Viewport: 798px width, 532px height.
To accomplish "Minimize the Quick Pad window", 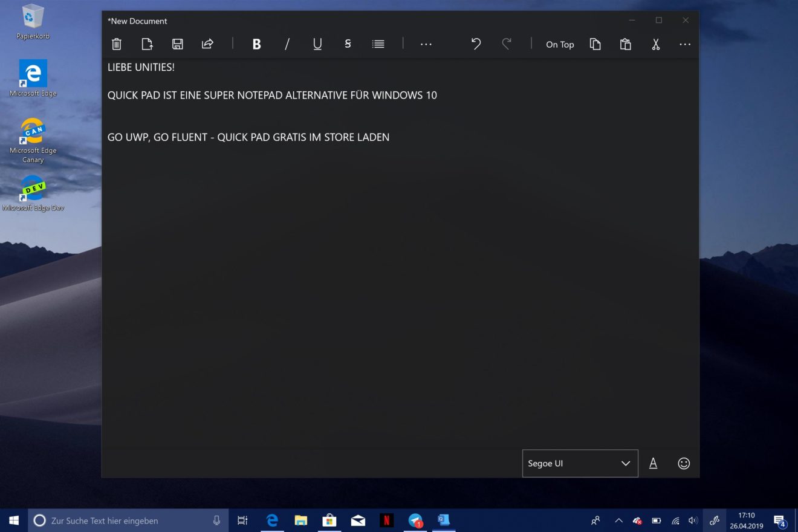I will click(x=632, y=21).
